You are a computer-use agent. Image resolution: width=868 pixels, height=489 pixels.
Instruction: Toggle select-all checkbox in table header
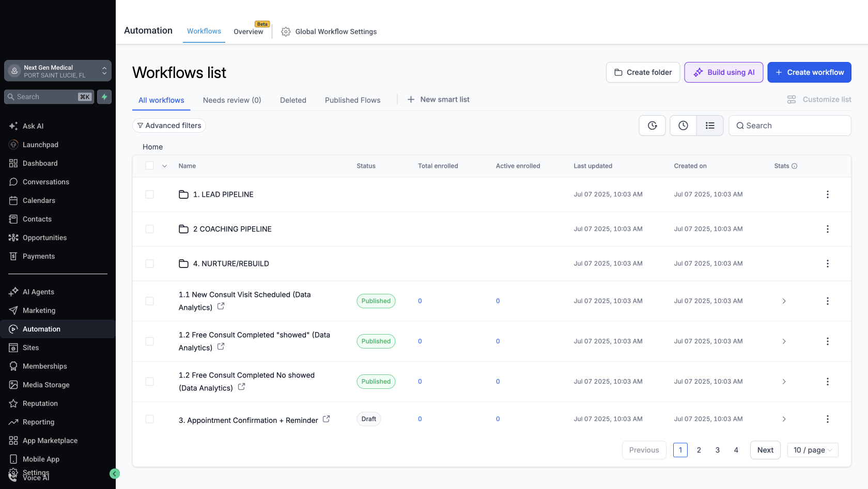click(149, 166)
